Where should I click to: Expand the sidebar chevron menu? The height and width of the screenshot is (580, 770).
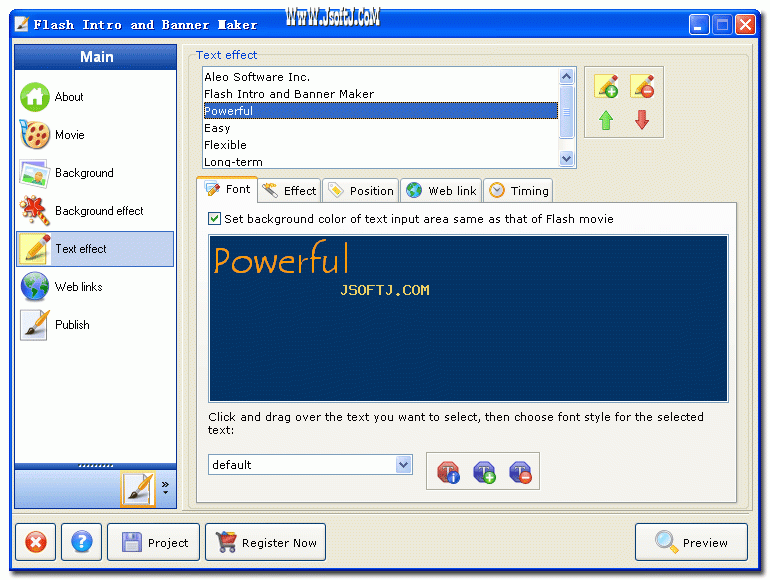pos(165,488)
